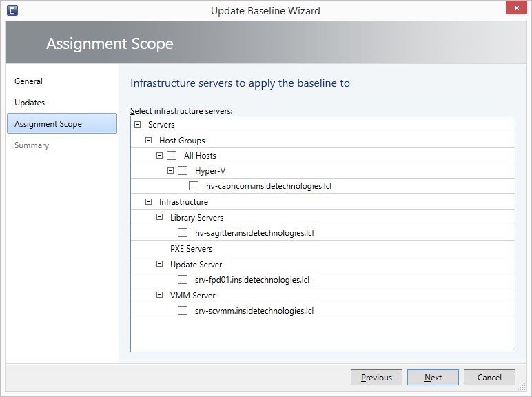Click the Next button
The width and height of the screenshot is (532, 397).
coord(433,377)
